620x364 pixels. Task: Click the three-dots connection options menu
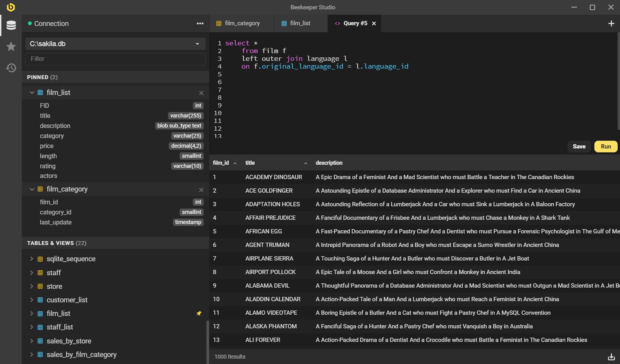[x=200, y=24]
